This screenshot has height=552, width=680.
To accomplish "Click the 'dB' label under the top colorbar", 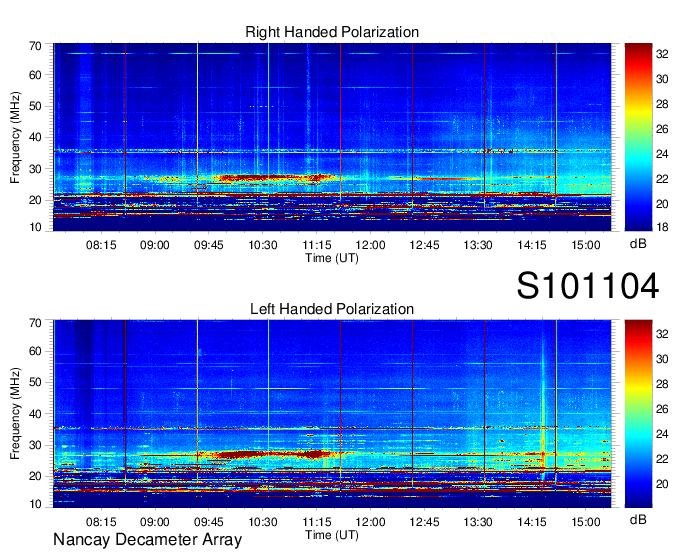I will (638, 243).
